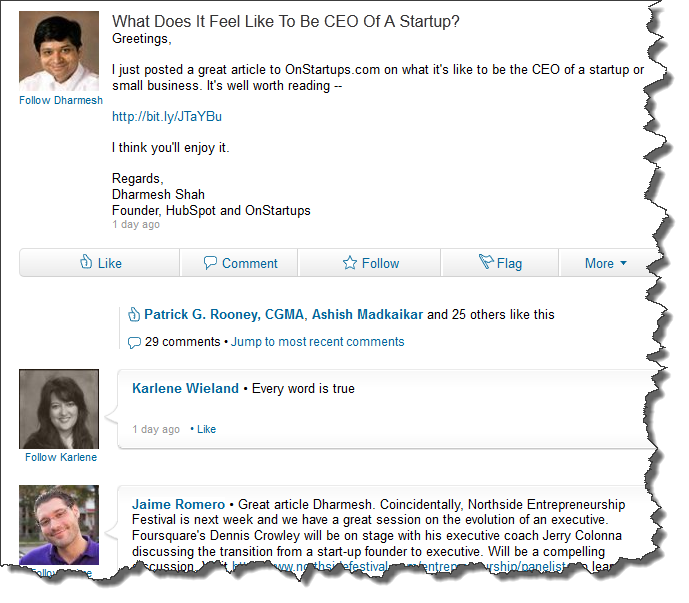Click the Comment button label

(250, 263)
